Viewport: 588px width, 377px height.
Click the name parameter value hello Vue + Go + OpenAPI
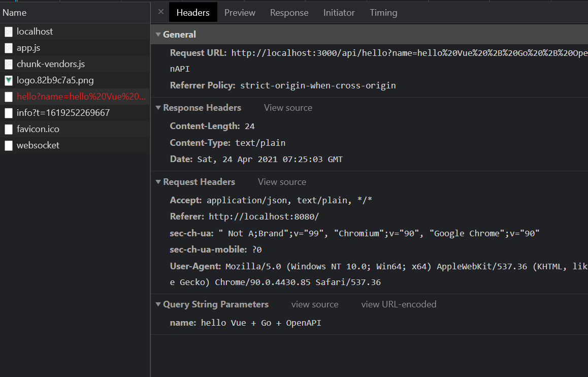(261, 323)
